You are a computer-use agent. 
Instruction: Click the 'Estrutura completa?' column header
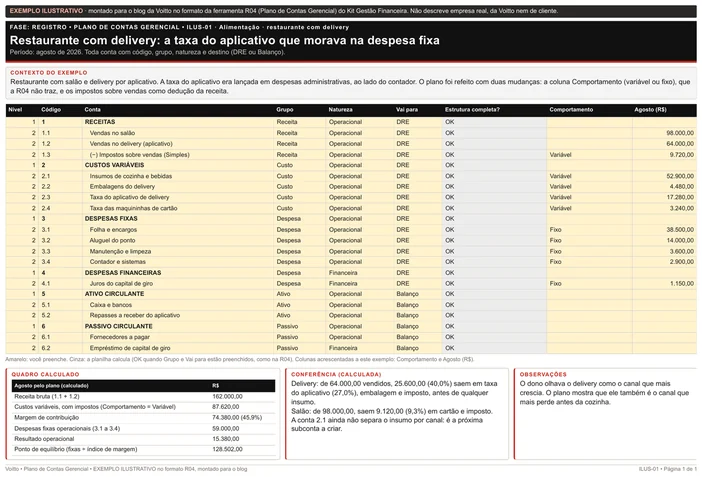pyautogui.click(x=472, y=110)
